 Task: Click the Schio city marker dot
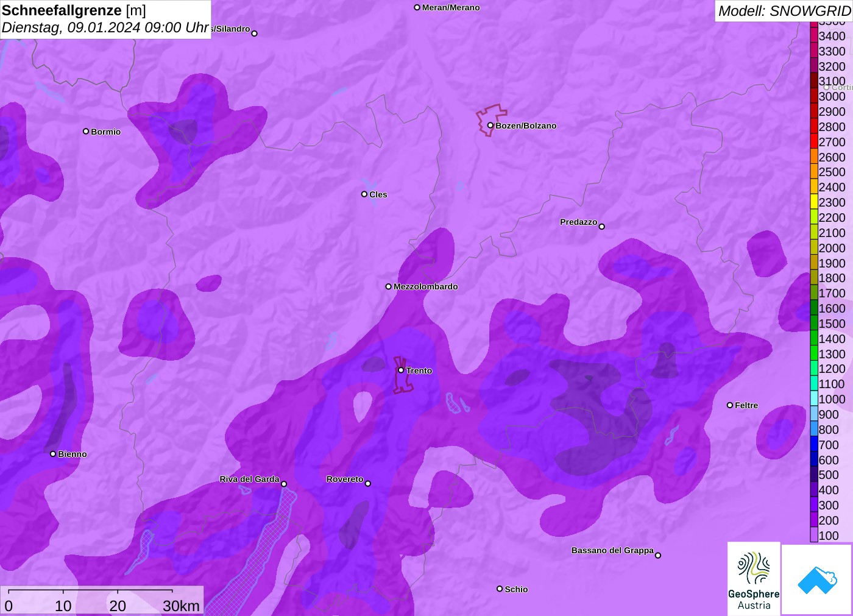click(500, 589)
